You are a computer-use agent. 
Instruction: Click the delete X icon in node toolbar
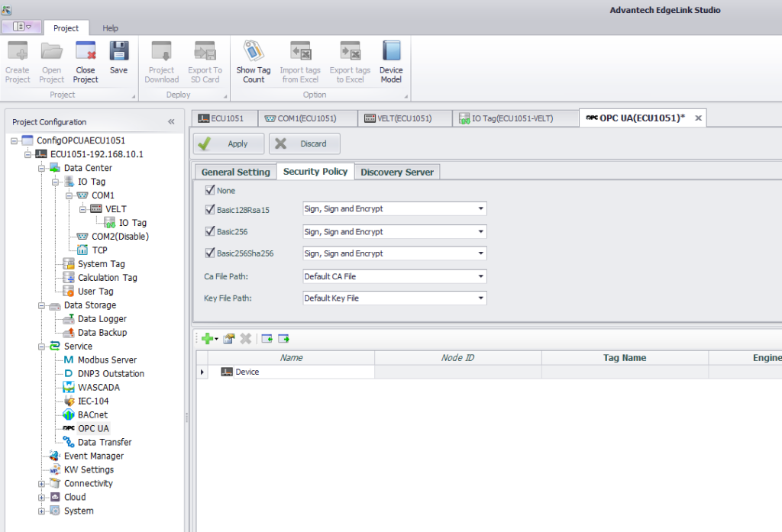[x=245, y=339]
